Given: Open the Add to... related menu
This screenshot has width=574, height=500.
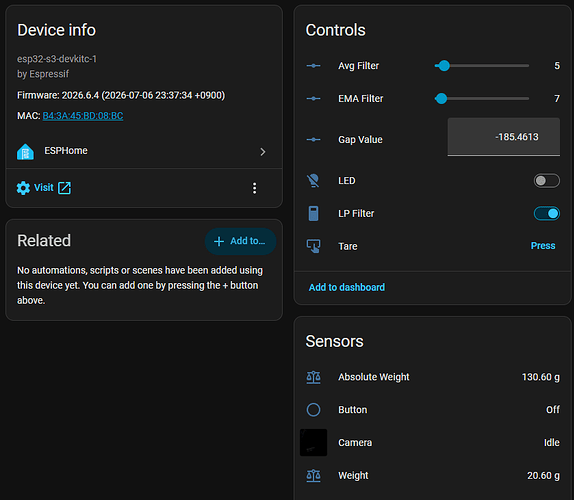Looking at the screenshot, I should (240, 241).
